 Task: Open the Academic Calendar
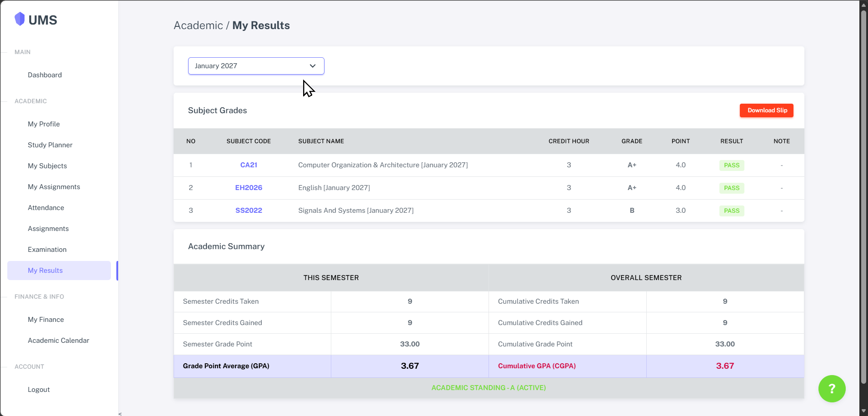[58, 341]
